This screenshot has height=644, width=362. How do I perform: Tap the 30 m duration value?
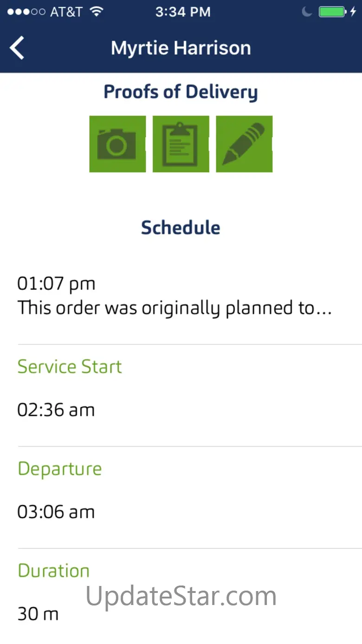[38, 614]
